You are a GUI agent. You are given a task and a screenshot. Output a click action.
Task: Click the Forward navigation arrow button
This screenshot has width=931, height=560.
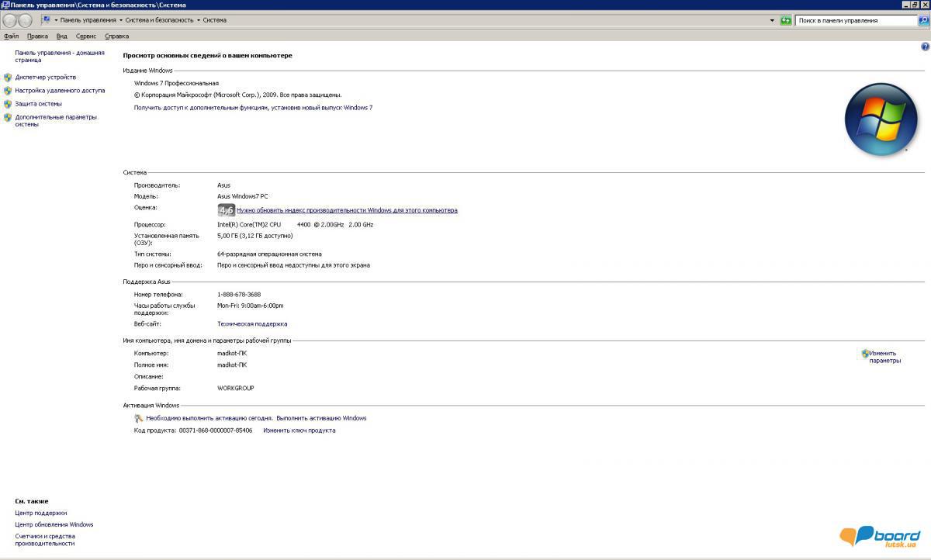click(25, 21)
